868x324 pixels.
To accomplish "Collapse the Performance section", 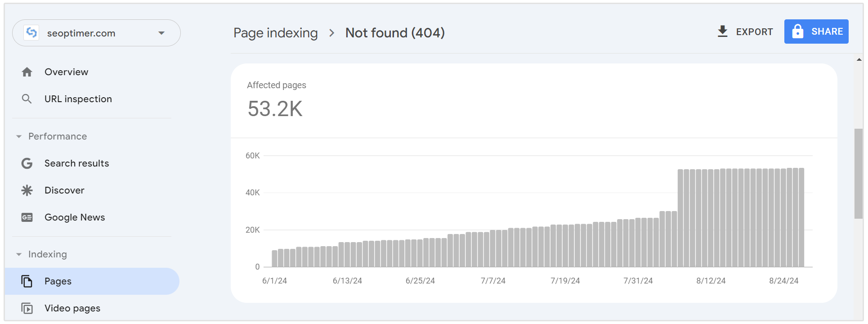I will (19, 136).
